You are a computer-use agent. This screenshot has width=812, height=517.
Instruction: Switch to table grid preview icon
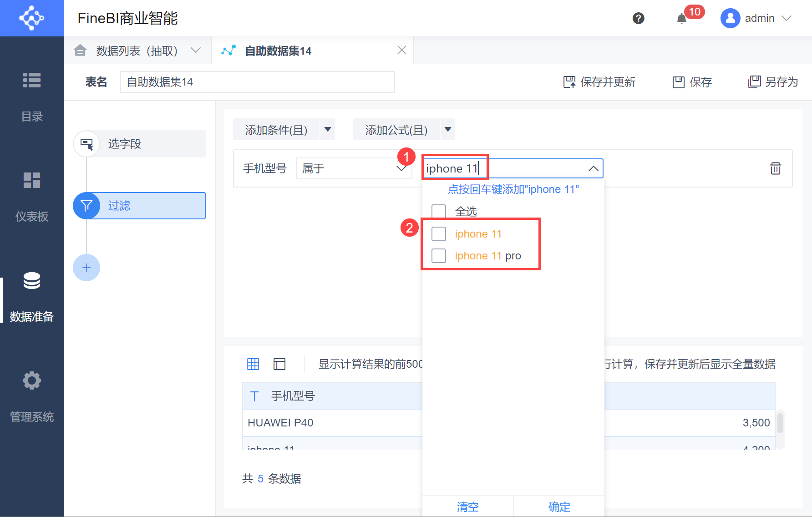click(x=253, y=364)
